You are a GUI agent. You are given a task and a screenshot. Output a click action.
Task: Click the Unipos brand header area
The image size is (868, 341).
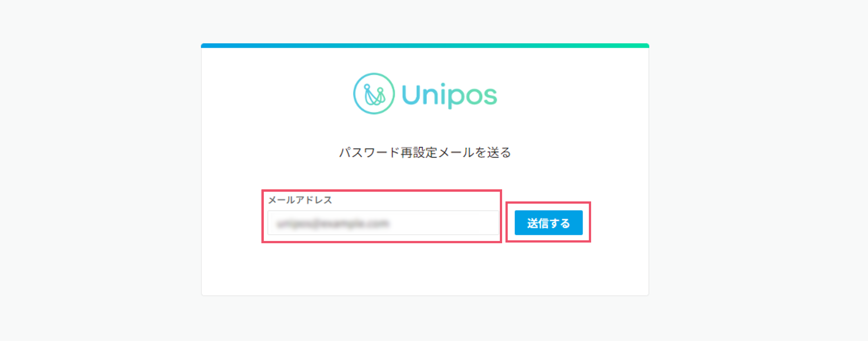point(425,95)
